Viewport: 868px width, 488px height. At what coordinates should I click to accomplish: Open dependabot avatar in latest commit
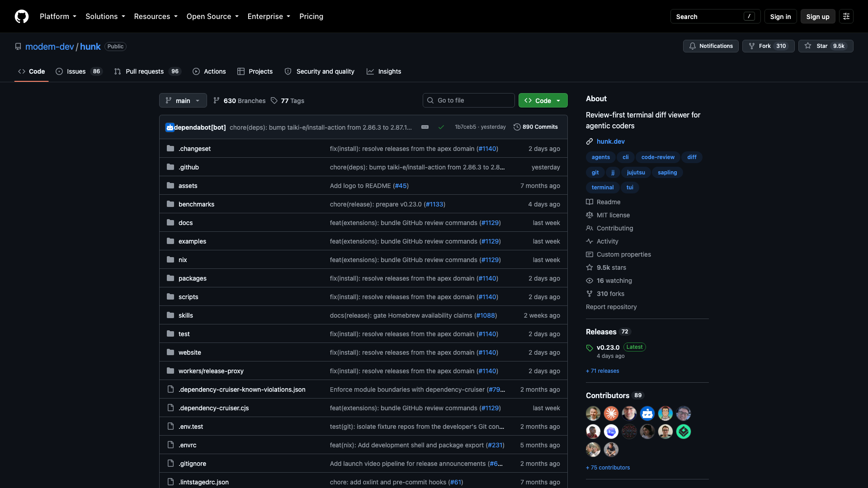tap(170, 127)
